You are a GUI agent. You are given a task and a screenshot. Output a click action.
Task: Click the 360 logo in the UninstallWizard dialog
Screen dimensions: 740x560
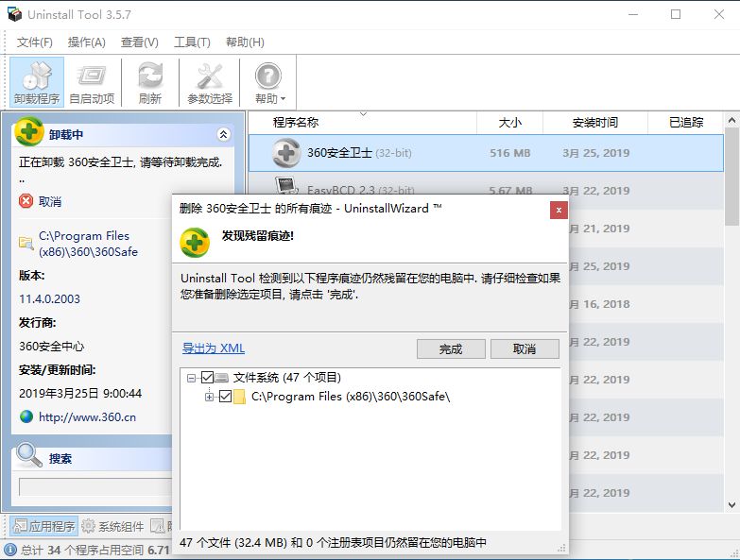point(195,243)
